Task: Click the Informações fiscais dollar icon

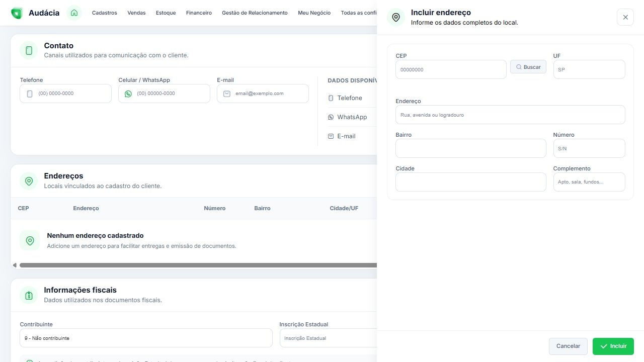Action: pyautogui.click(x=29, y=295)
